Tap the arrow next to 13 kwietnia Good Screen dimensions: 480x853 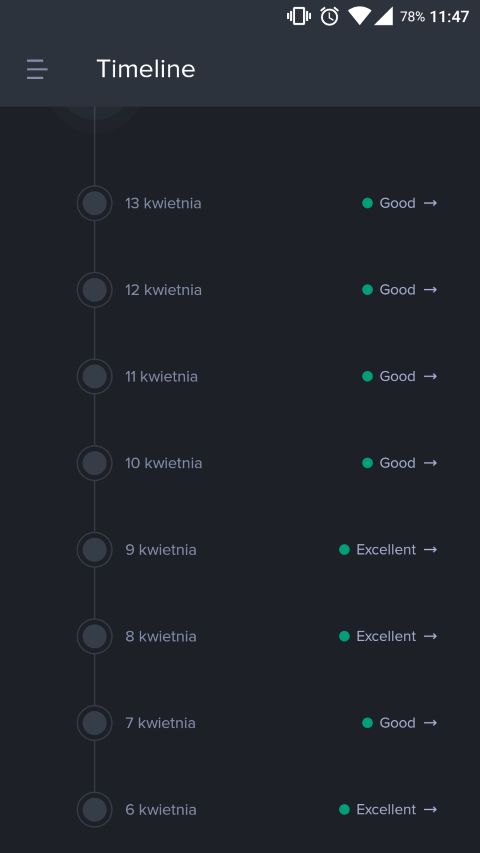pos(430,203)
